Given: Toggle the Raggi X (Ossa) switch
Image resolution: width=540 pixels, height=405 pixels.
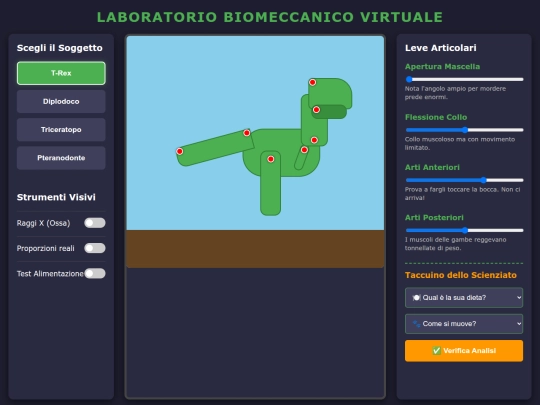Looking at the screenshot, I should click(x=95, y=223).
